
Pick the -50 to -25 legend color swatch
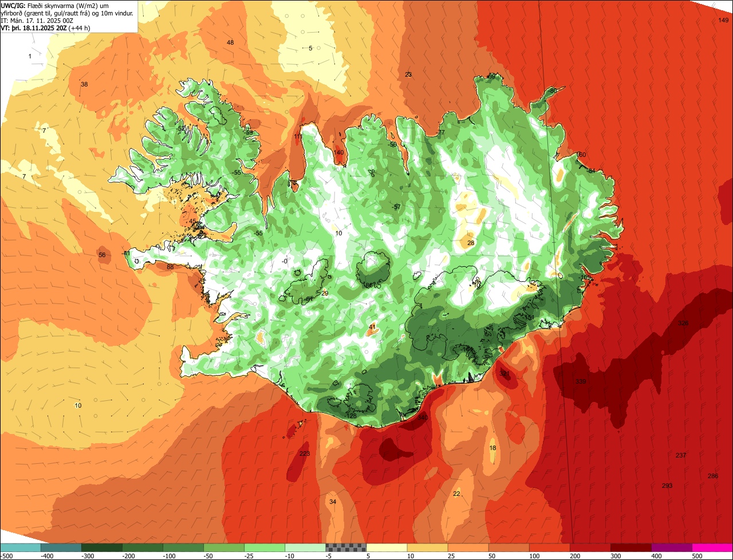point(223,547)
